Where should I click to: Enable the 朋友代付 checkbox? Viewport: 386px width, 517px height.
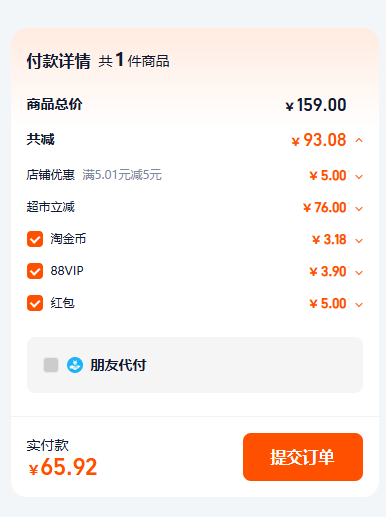pyautogui.click(x=51, y=365)
